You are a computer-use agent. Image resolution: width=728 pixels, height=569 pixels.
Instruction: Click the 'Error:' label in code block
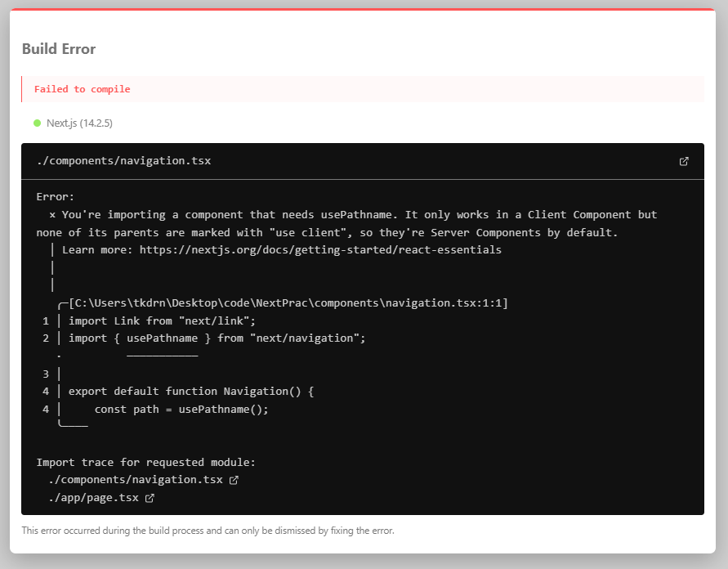pos(56,197)
